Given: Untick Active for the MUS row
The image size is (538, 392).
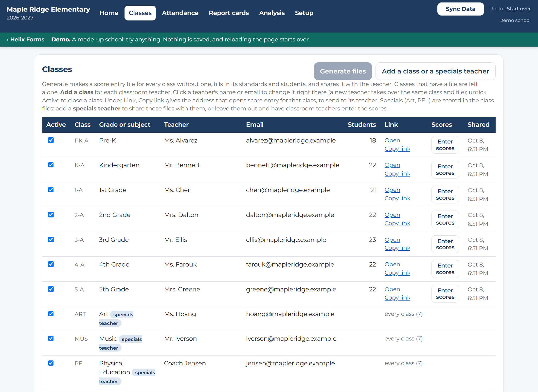Looking at the screenshot, I should (51, 339).
